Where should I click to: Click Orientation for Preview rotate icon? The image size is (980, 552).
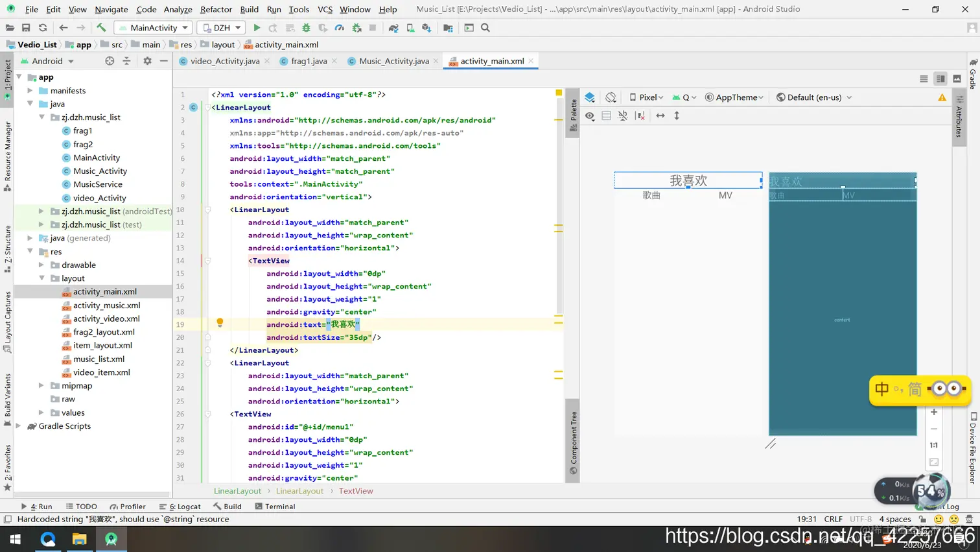click(611, 97)
